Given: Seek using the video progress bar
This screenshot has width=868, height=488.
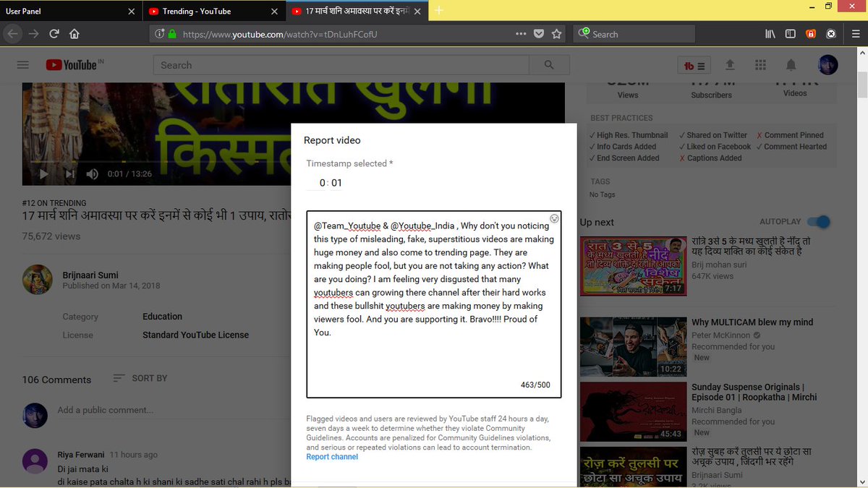Looking at the screenshot, I should tap(293, 161).
